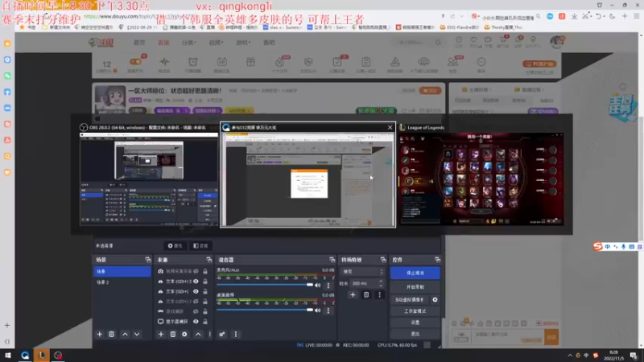
Task: Pop out the Sources dock panel
Action: click(x=208, y=259)
